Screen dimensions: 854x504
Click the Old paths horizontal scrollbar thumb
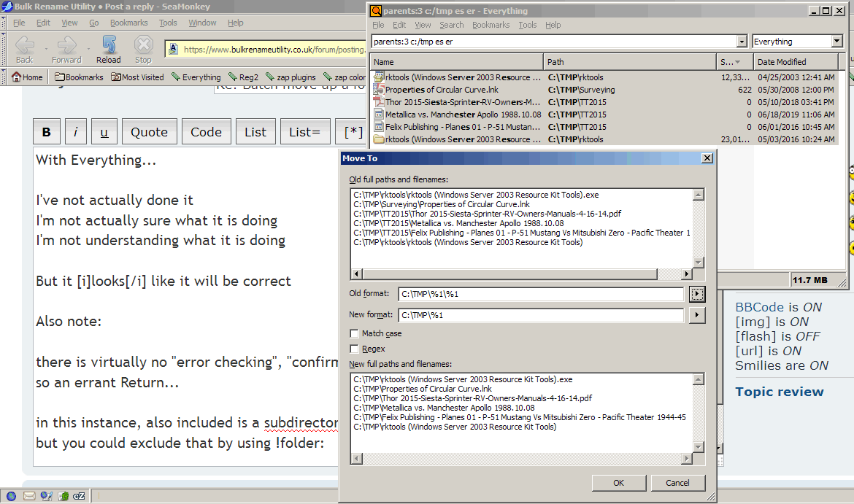[509, 274]
